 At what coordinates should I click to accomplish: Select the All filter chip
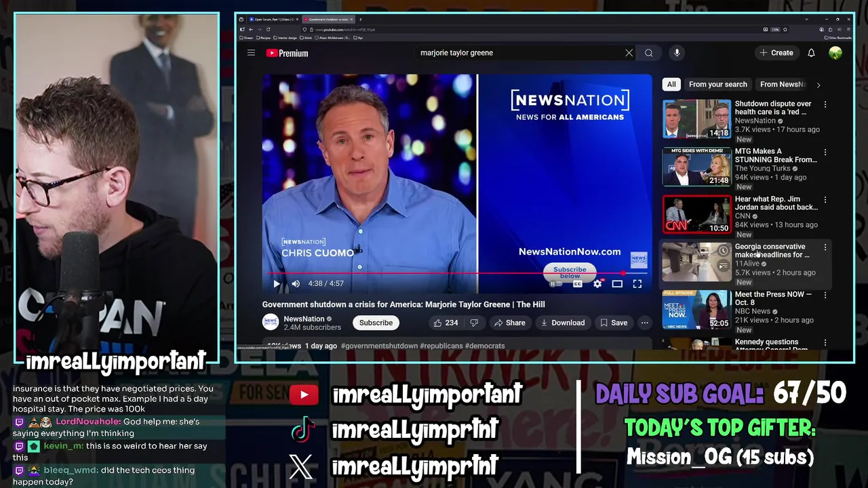point(671,84)
